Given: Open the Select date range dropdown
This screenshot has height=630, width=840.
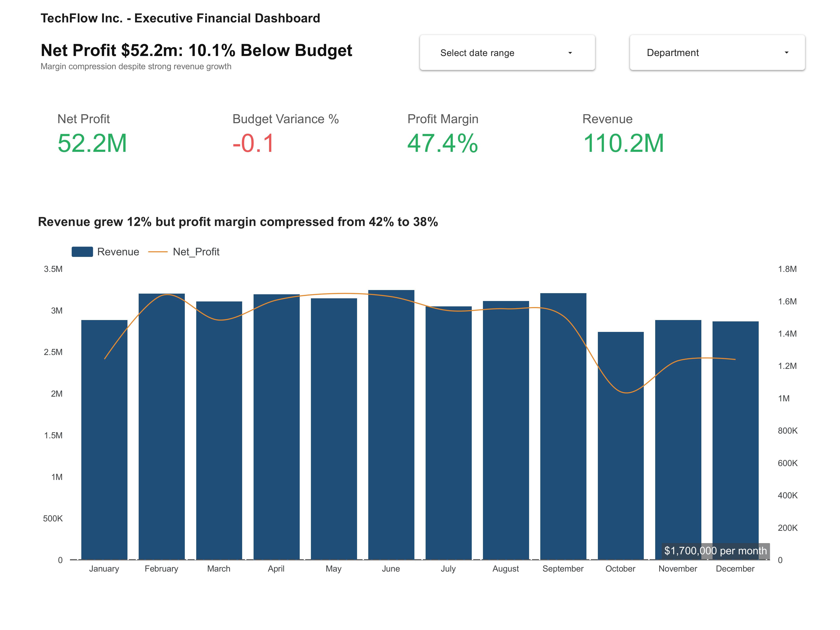Looking at the screenshot, I should 507,52.
